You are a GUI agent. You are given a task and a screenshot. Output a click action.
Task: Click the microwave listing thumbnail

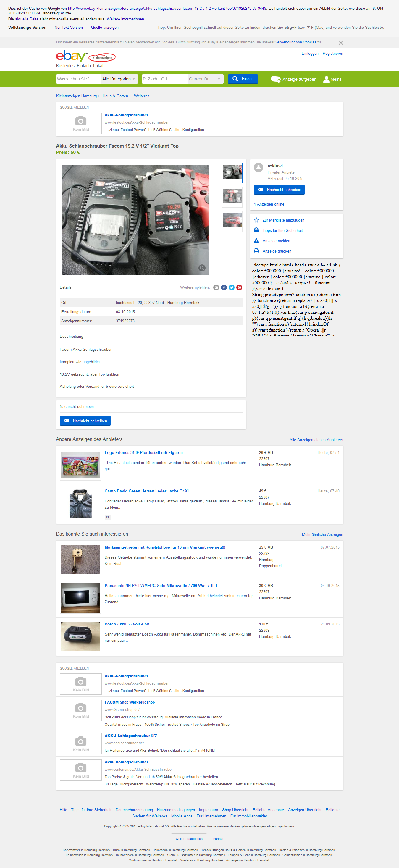(x=80, y=598)
